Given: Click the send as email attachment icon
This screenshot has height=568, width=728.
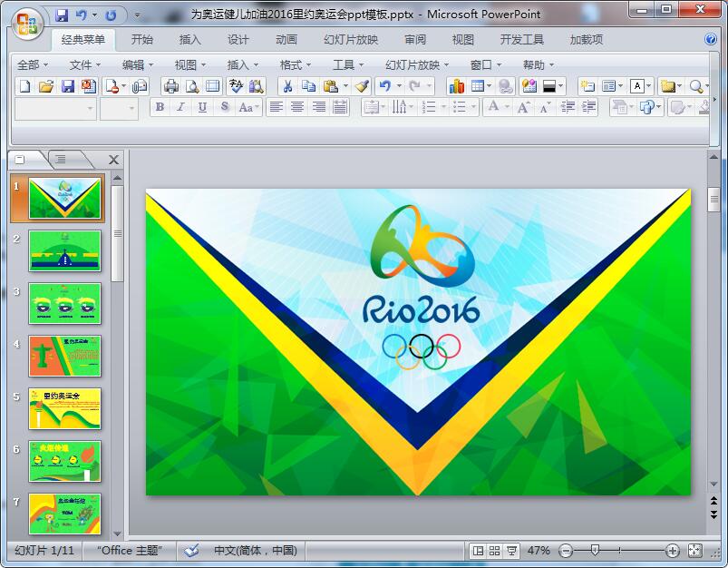Looking at the screenshot, I should pyautogui.click(x=140, y=86).
